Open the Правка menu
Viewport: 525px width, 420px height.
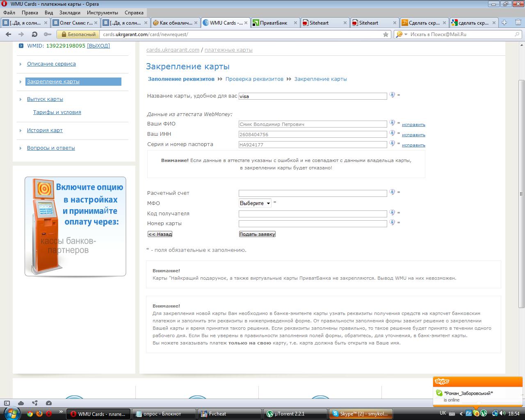(x=30, y=13)
